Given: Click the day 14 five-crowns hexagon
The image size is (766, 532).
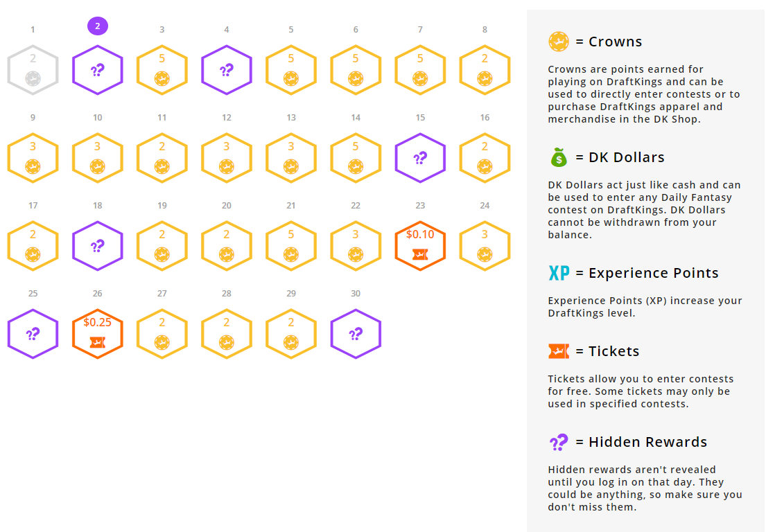Looking at the screenshot, I should click(x=356, y=158).
